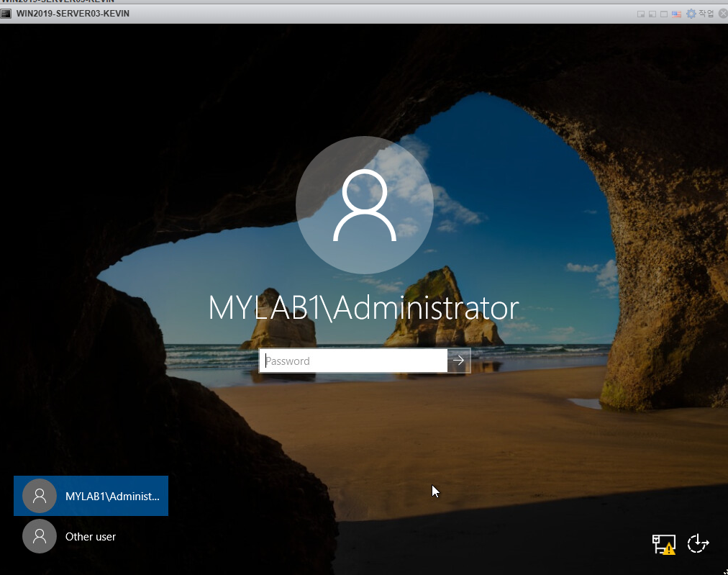Click the MYLAB1\Administ... tile avatar
728x575 pixels.
(40, 496)
